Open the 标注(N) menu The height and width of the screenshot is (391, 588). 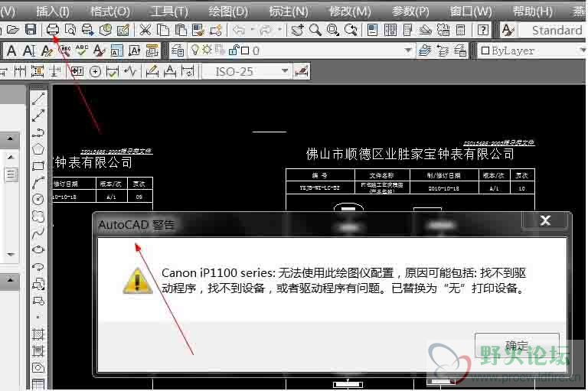(x=289, y=11)
